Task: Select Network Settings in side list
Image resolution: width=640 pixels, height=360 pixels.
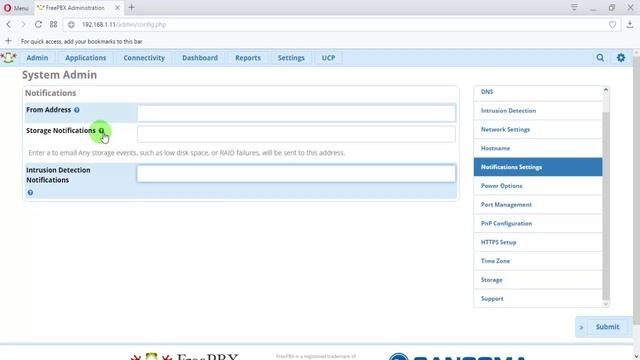Action: (538, 129)
